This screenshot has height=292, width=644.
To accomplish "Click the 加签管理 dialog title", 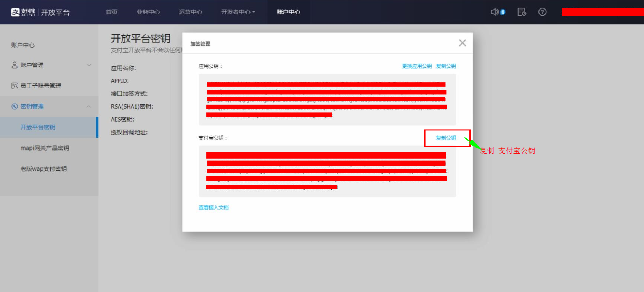I will point(201,44).
